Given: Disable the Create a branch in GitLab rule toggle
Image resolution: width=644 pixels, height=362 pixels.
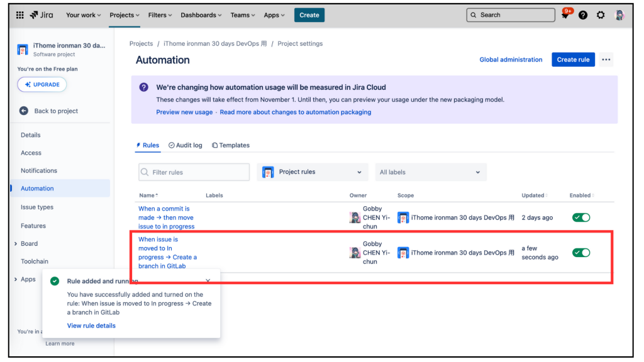Looking at the screenshot, I should [581, 253].
